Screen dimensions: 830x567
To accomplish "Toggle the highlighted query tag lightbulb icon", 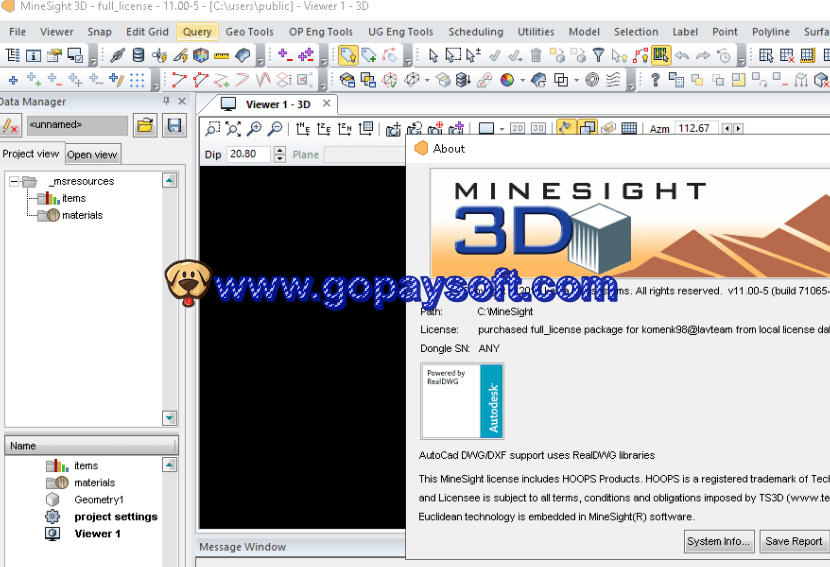I will tap(348, 55).
